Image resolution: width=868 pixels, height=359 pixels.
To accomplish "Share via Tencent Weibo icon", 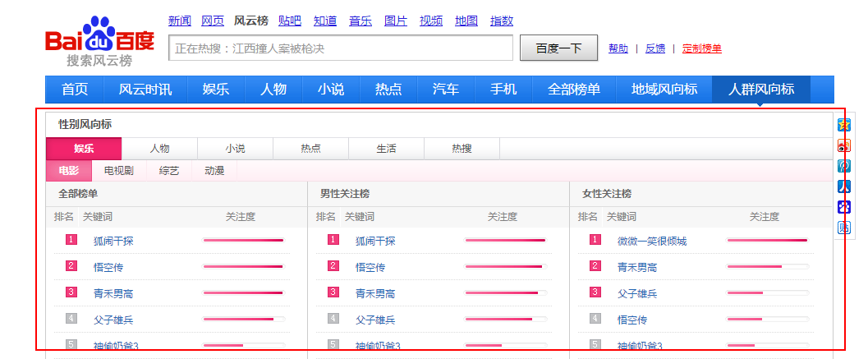I will click(x=843, y=166).
